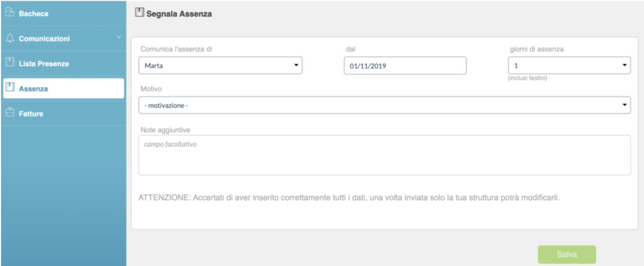Open the Motivo motivazione dropdown
This screenshot has width=644, height=266.
point(384,105)
